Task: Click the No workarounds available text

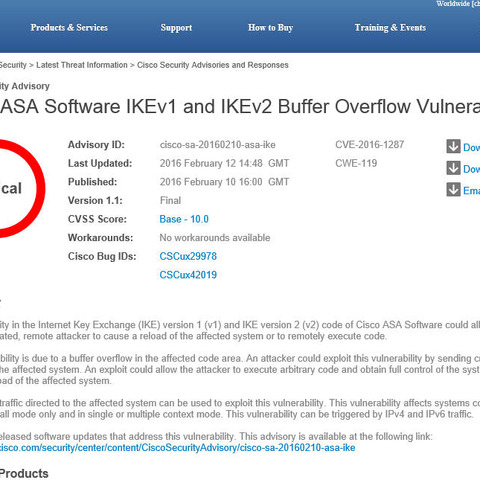Action: 215,238
